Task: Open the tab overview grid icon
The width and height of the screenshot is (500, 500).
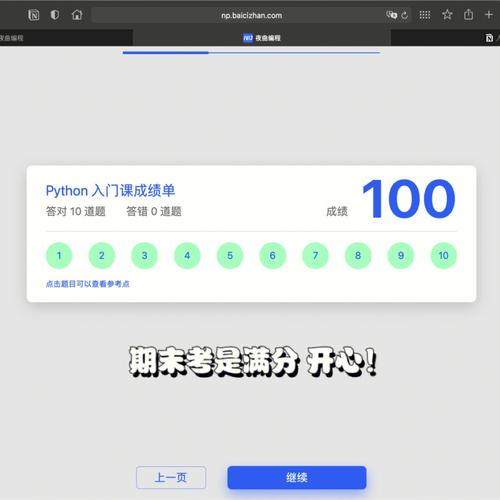Action: [x=424, y=15]
